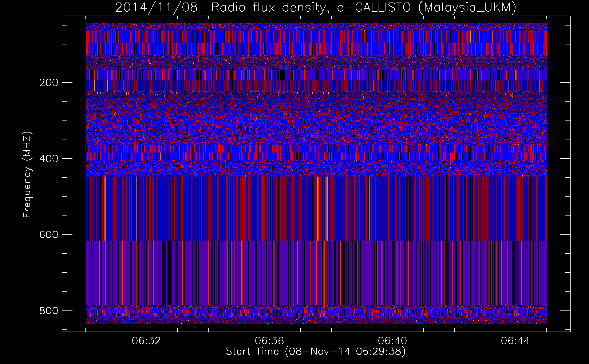The width and height of the screenshot is (589, 364).
Task: Click the 800 frequency tick label
Action: (48, 311)
